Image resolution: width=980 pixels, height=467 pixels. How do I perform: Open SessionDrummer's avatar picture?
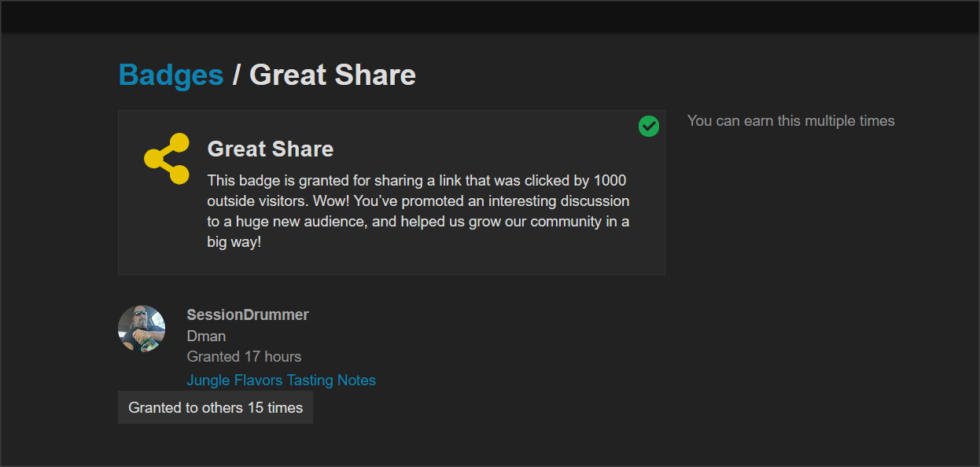142,329
